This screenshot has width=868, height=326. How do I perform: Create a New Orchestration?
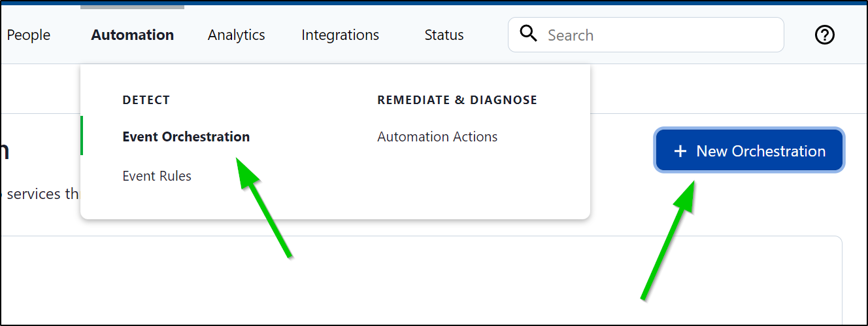point(749,151)
